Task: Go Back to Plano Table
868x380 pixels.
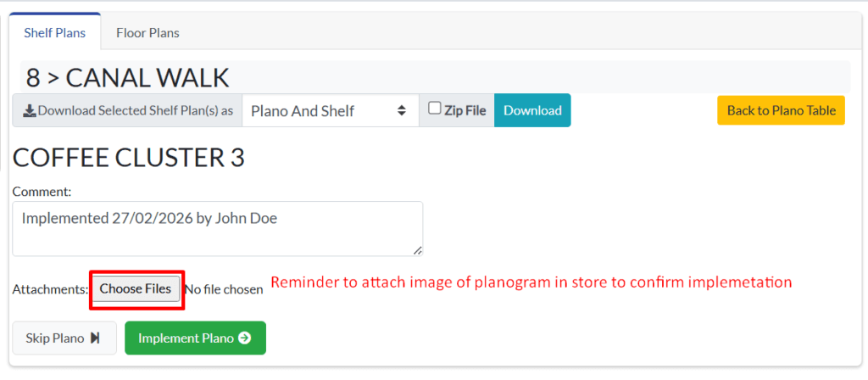Action: pyautogui.click(x=781, y=110)
